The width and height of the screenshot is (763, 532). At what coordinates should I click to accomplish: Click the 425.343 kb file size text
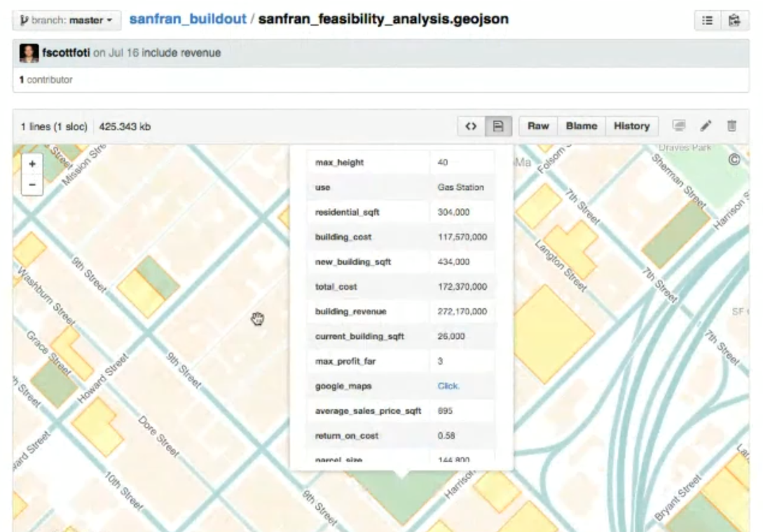125,126
